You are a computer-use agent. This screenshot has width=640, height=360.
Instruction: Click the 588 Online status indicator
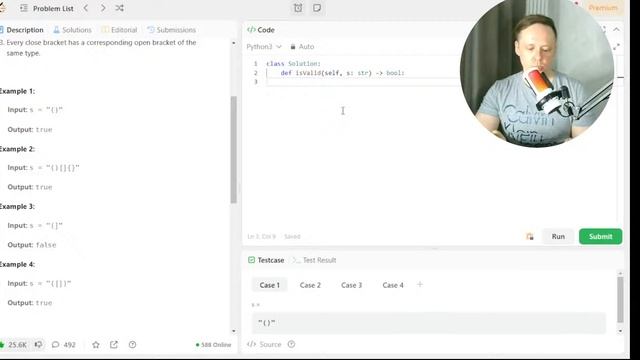click(213, 345)
